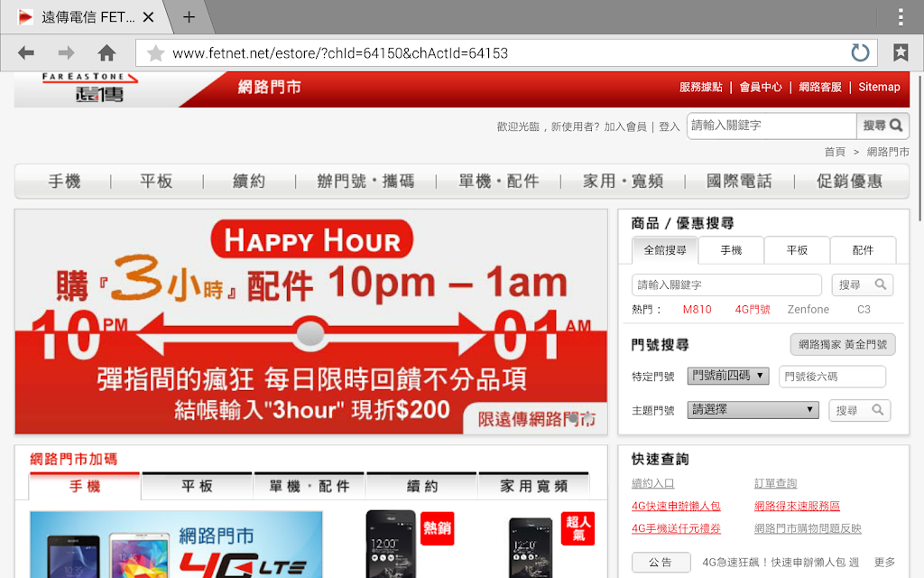Viewport: 924px width, 578px height.
Task: Open the 服務據點 header link
Action: click(700, 88)
